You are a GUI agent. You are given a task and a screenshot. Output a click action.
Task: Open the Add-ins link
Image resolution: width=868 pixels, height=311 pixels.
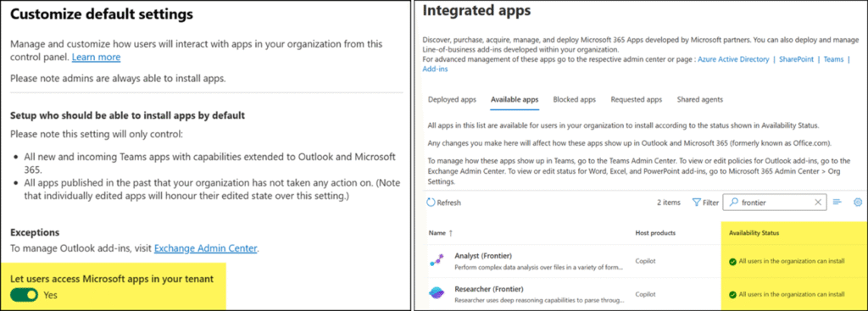[x=435, y=69]
